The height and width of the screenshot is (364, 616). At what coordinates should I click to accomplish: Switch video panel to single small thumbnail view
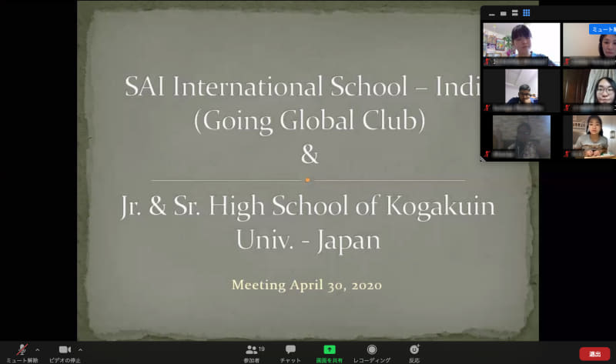[x=504, y=13]
